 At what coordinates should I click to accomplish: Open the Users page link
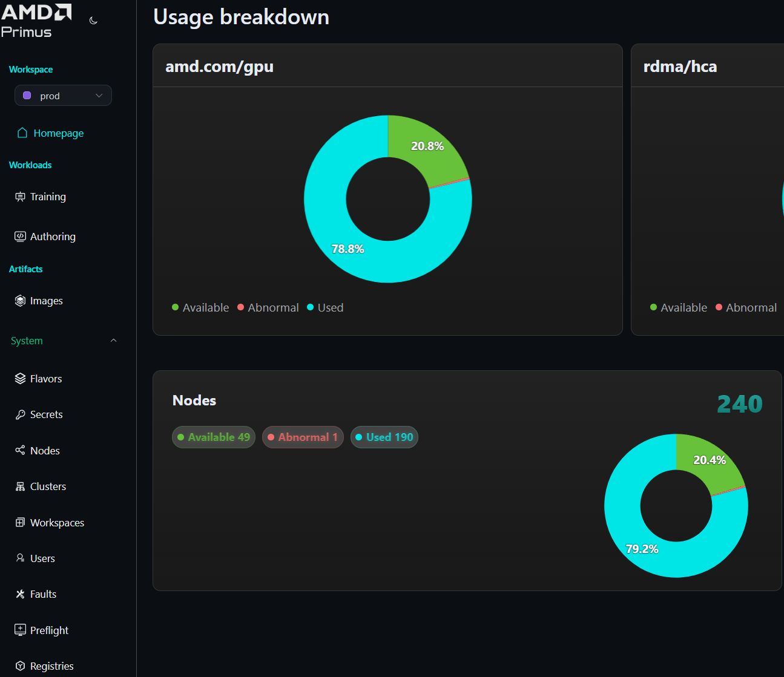[x=42, y=558]
